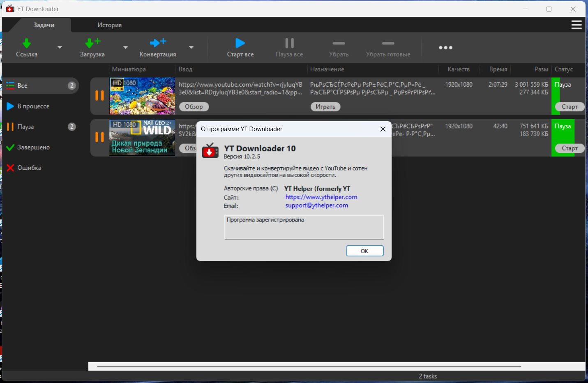Expand the dropdown arrow next to Загрузка

[126, 48]
